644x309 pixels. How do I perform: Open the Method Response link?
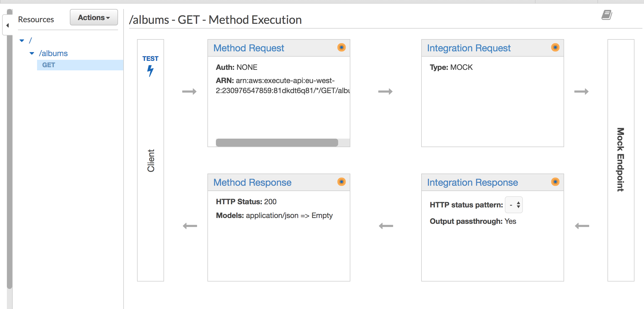(x=252, y=183)
